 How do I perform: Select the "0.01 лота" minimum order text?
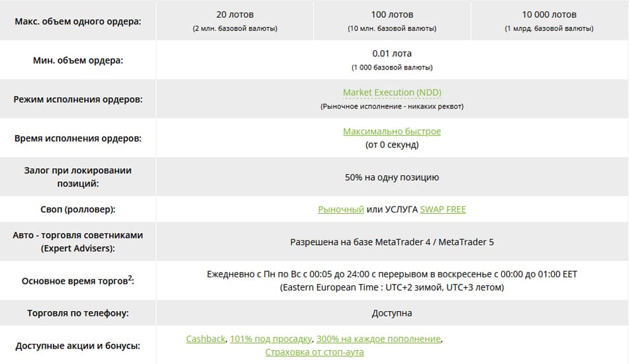[x=392, y=54]
